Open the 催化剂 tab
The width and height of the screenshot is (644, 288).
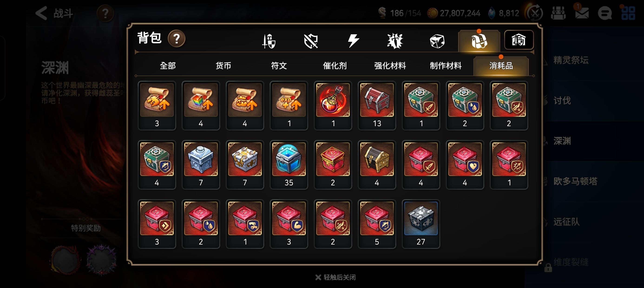[x=335, y=66]
